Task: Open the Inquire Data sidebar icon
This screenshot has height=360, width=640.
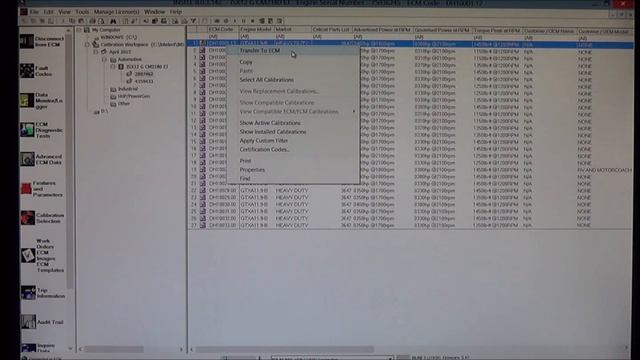Action: pyautogui.click(x=28, y=347)
